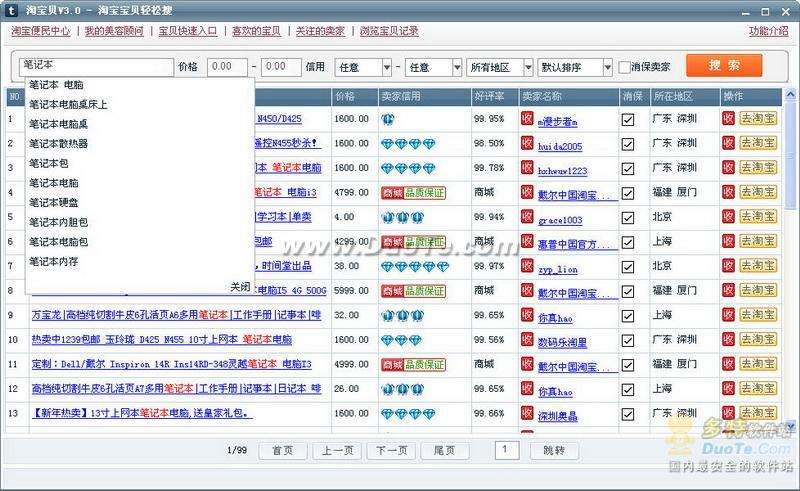The image size is (800, 491).
Task: Enable the 消保卖家 checkbox in search bar
Action: pyautogui.click(x=624, y=67)
